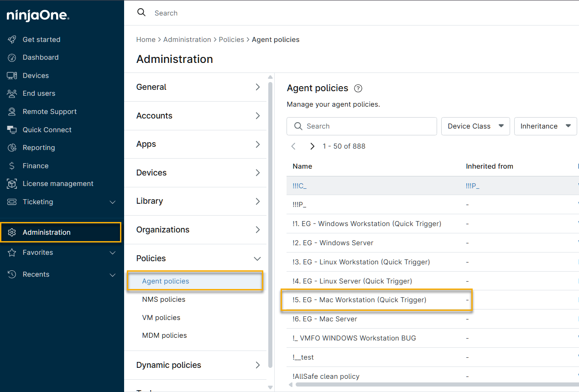Open the !!!P_ policy row

[x=299, y=205]
